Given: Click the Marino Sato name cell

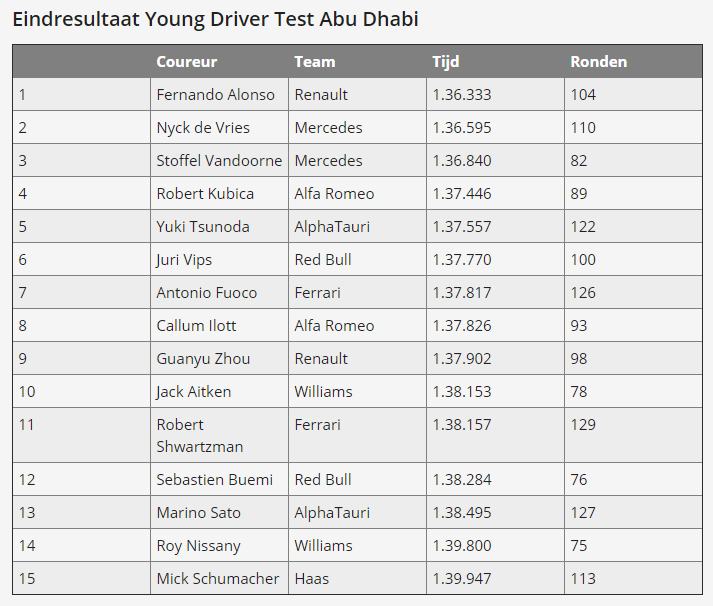Looking at the screenshot, I should [219, 512].
